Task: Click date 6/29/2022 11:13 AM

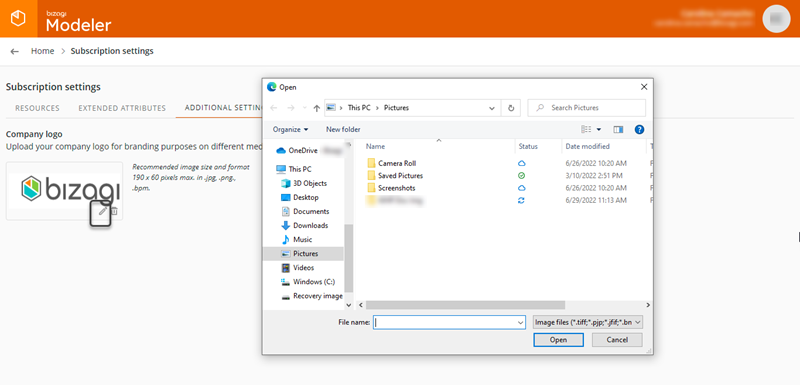Action: coord(596,200)
